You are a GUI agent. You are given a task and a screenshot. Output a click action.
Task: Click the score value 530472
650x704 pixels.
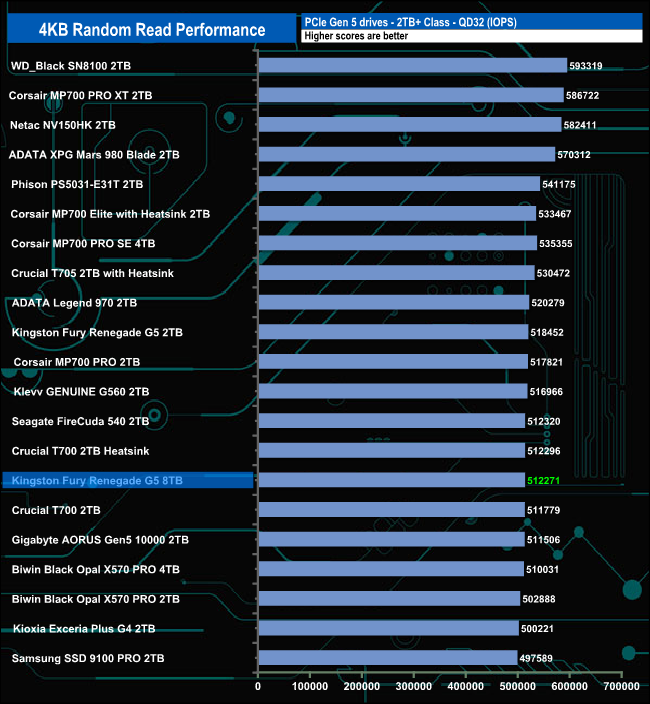(553, 273)
